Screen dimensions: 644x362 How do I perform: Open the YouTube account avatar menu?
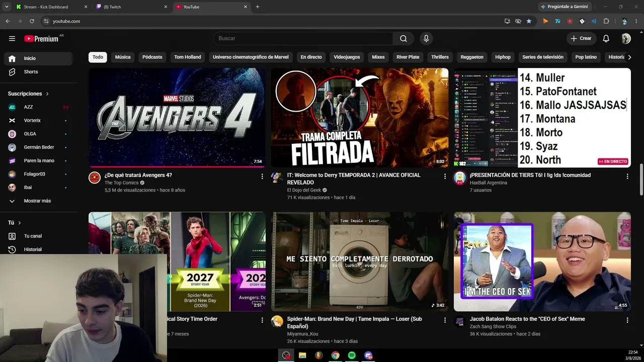[626, 39]
